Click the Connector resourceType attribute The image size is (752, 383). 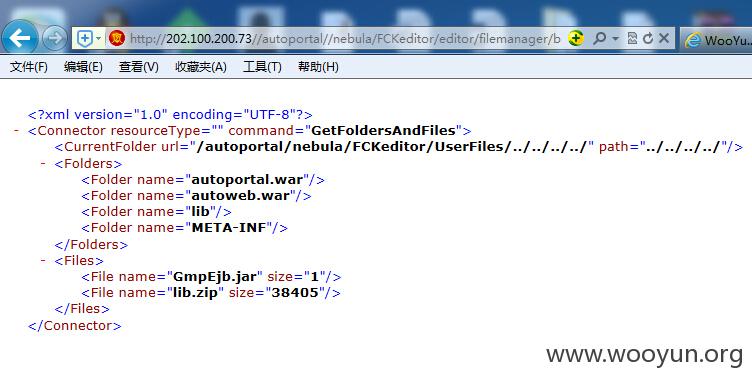[x=167, y=130]
